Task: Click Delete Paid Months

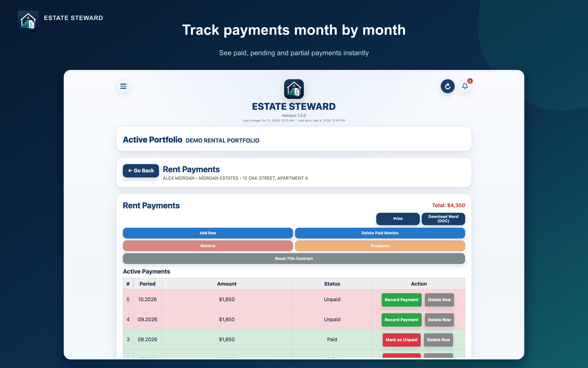Action: point(380,233)
